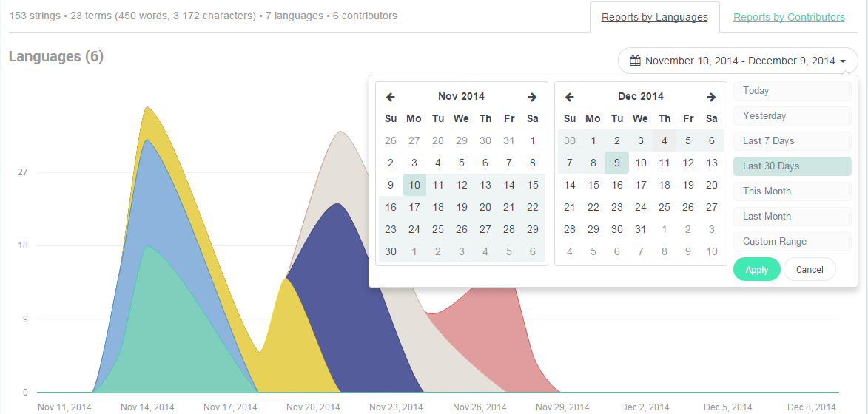Cancel the date range picker

click(x=810, y=270)
